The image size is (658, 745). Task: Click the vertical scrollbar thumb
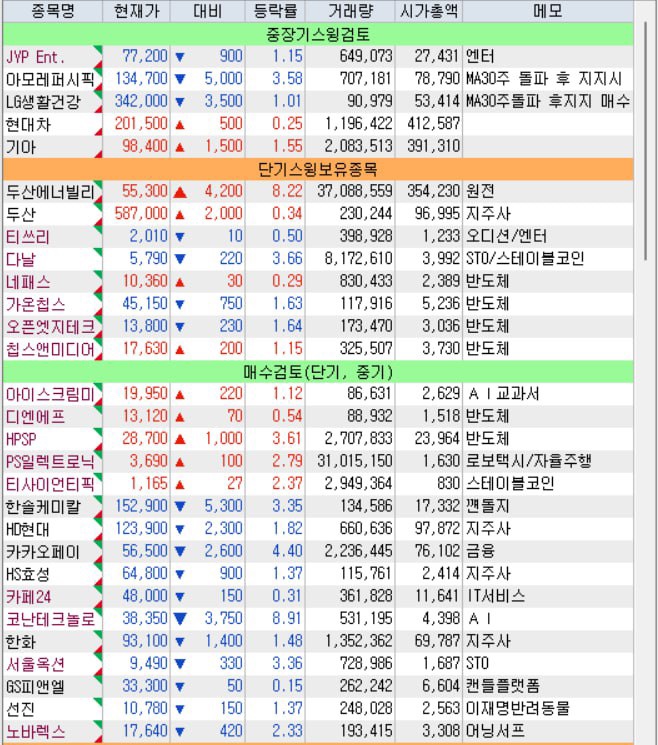tap(646, 140)
